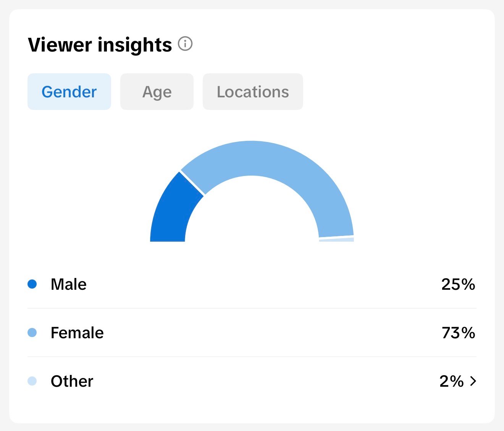Tap the 2% Other percentage value
This screenshot has height=431, width=504.
click(x=451, y=381)
